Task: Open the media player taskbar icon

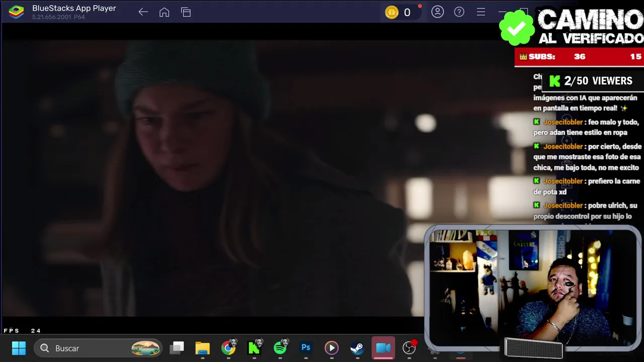Action: click(x=332, y=348)
